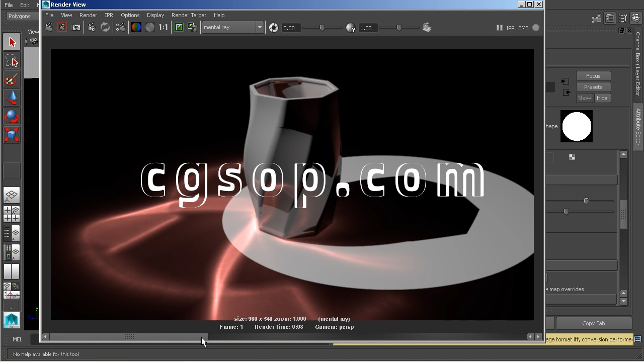Click the exposure value field 0.00
The height and width of the screenshot is (362, 644).
point(290,28)
